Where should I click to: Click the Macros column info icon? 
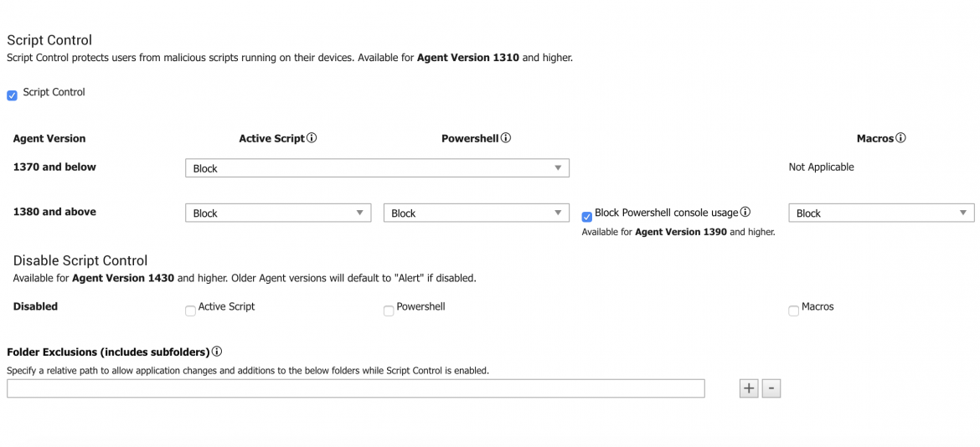(x=900, y=138)
